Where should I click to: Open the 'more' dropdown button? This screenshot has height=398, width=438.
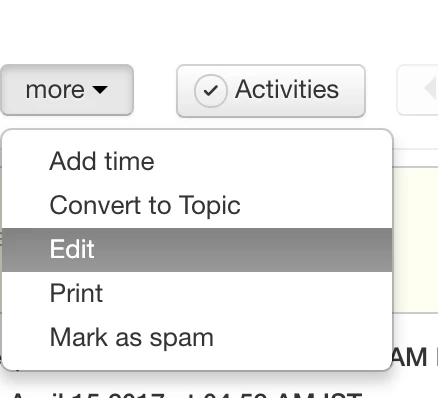coord(67,90)
